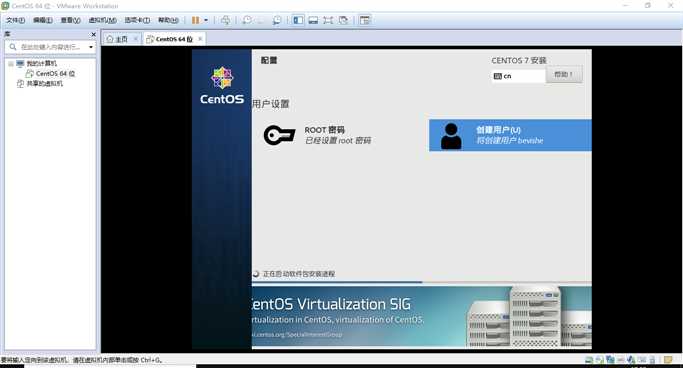Close the CentOS 64 位 tab
683x368 pixels.
(x=200, y=39)
